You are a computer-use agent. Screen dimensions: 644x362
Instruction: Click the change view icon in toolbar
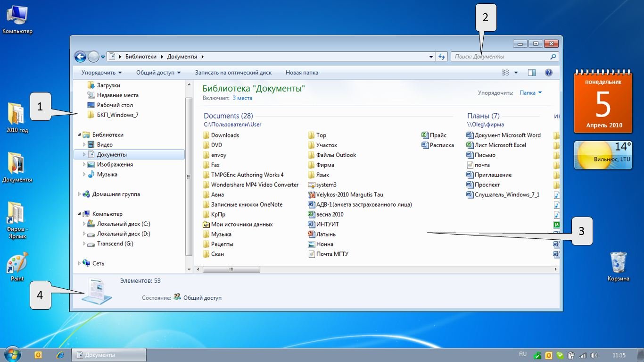pos(506,73)
